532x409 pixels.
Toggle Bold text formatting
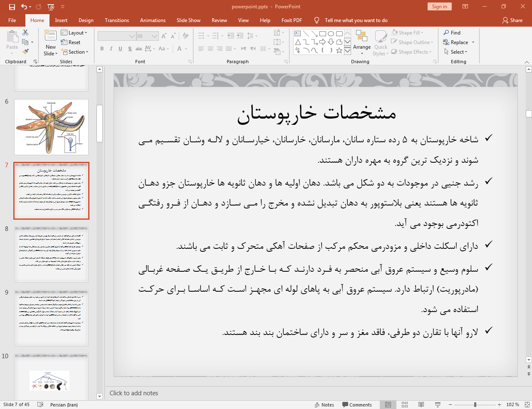(x=102, y=49)
